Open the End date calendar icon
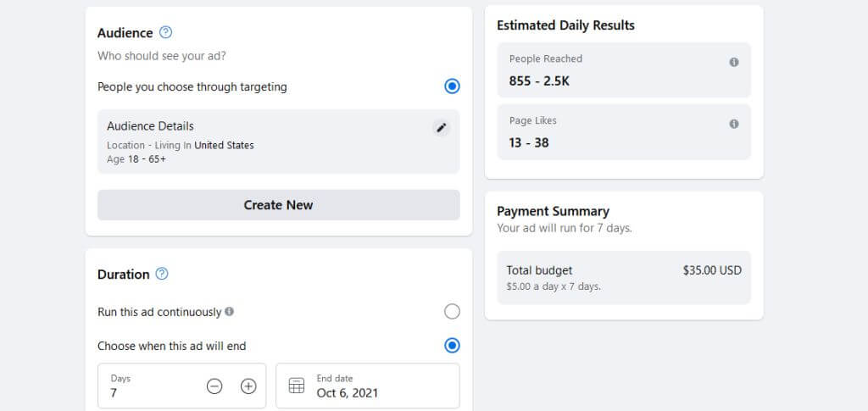The image size is (868, 411). 297,386
